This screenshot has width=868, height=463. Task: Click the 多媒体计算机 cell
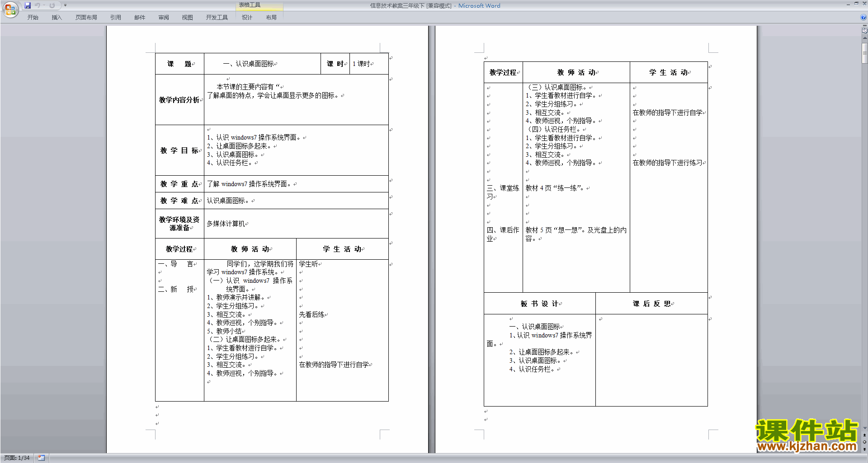pyautogui.click(x=296, y=224)
